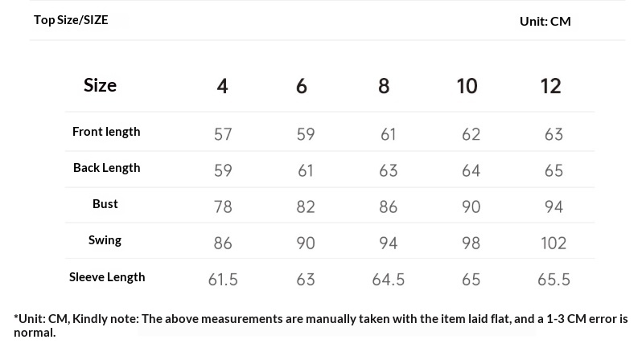The height and width of the screenshot is (364, 642).
Task: Click the measurement note below the table
Action: point(320,325)
